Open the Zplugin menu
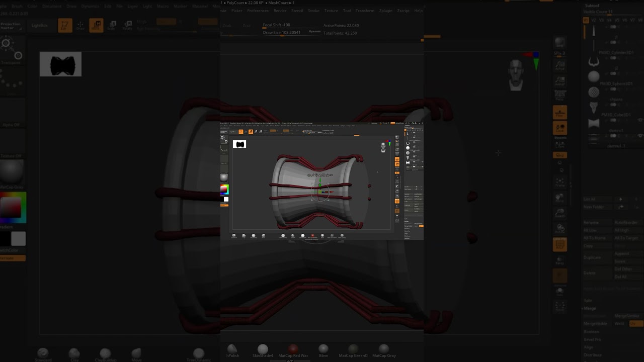644x362 pixels. point(386,11)
